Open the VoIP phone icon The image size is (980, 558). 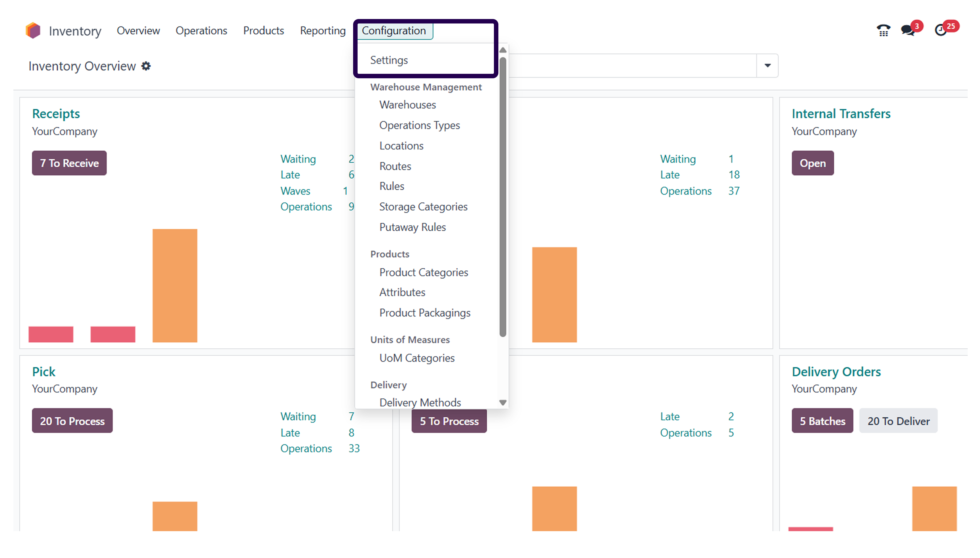click(883, 30)
